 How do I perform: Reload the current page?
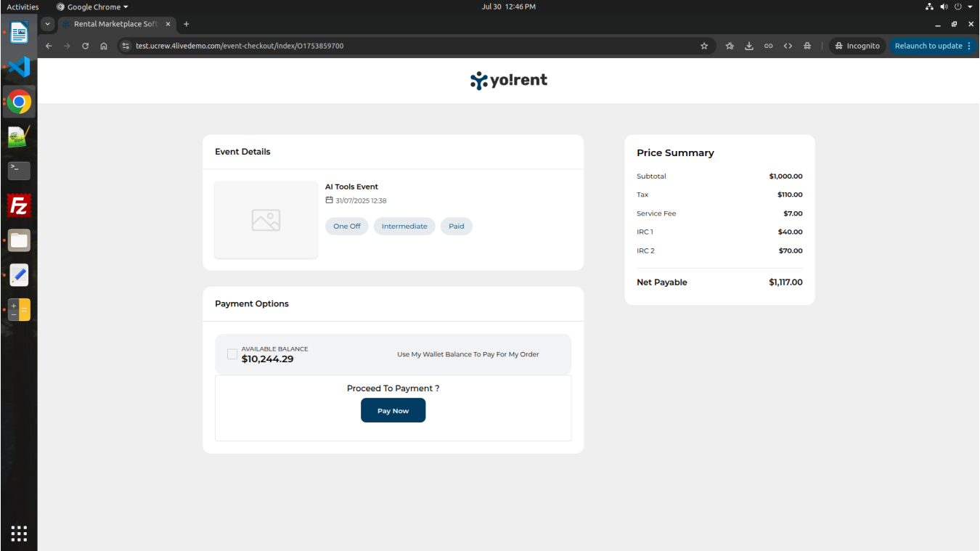point(85,46)
